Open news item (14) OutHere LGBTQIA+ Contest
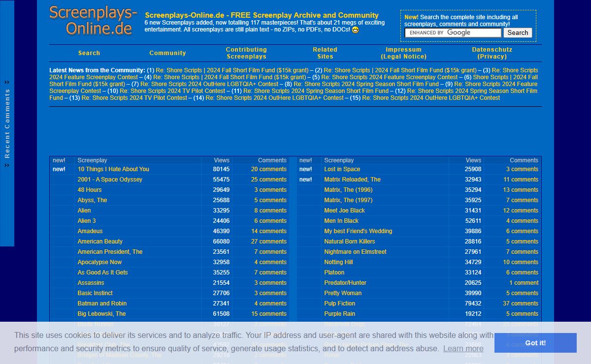 tap(274, 98)
